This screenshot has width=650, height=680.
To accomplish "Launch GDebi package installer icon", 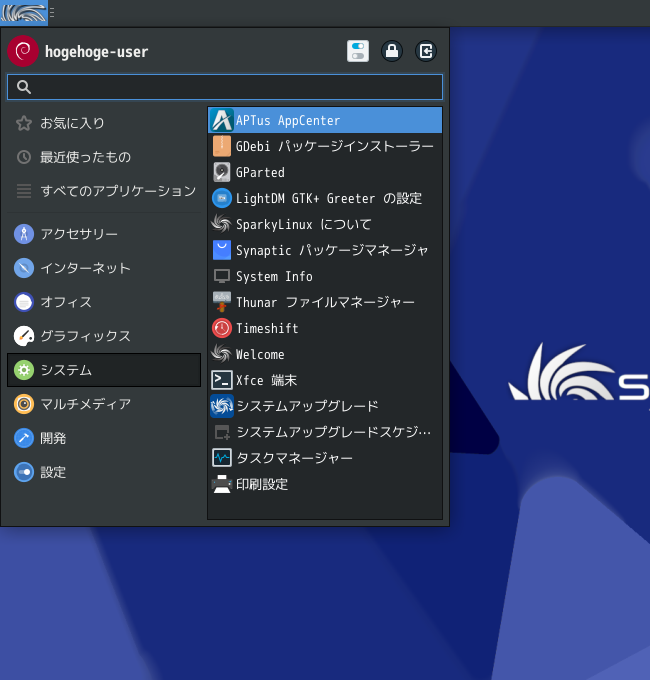I will tap(222, 146).
